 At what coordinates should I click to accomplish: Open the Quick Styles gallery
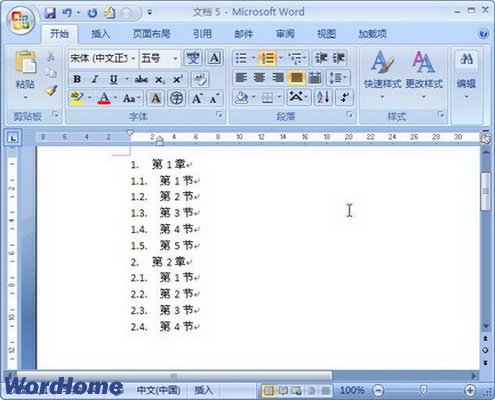[382, 75]
